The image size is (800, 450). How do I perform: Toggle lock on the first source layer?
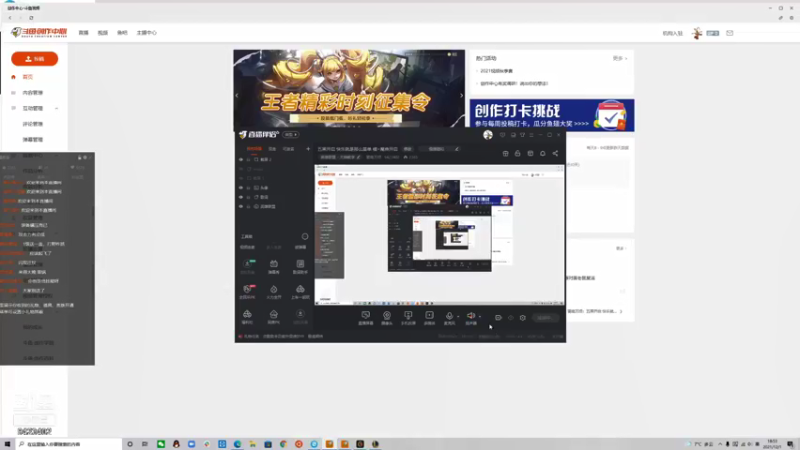click(248, 160)
